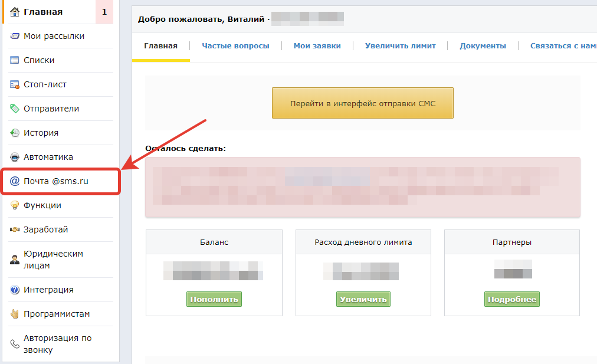
Task: Click the @ icon for Почта @sms.ru
Action: 15,181
